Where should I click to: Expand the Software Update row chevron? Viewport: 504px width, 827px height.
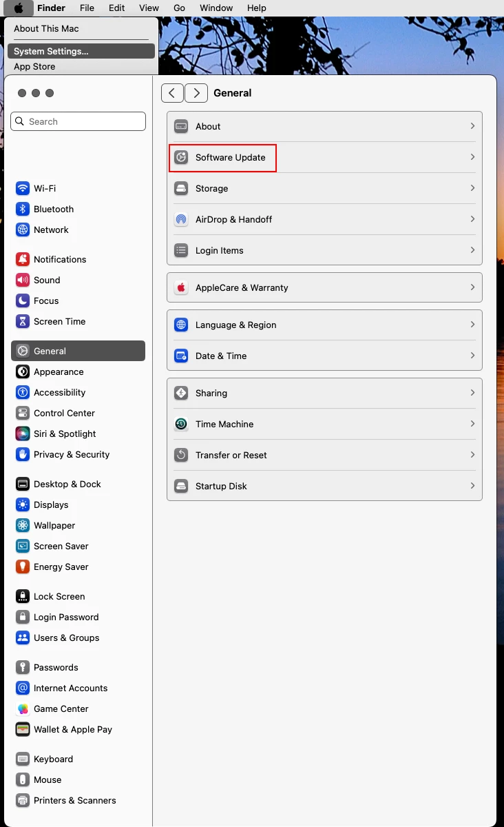[x=472, y=157]
